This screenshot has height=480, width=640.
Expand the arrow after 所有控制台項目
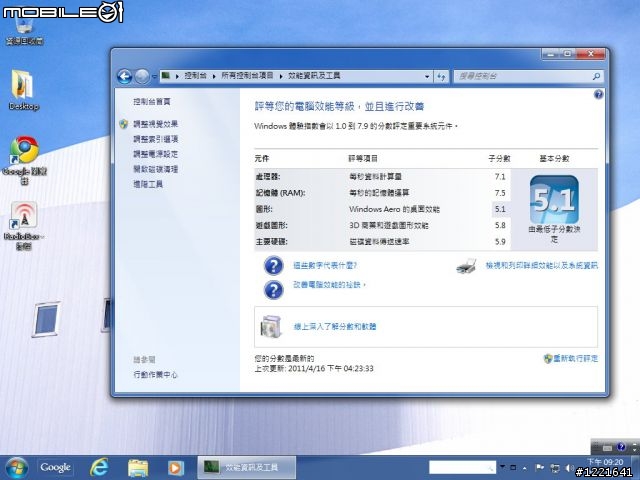pos(281,76)
